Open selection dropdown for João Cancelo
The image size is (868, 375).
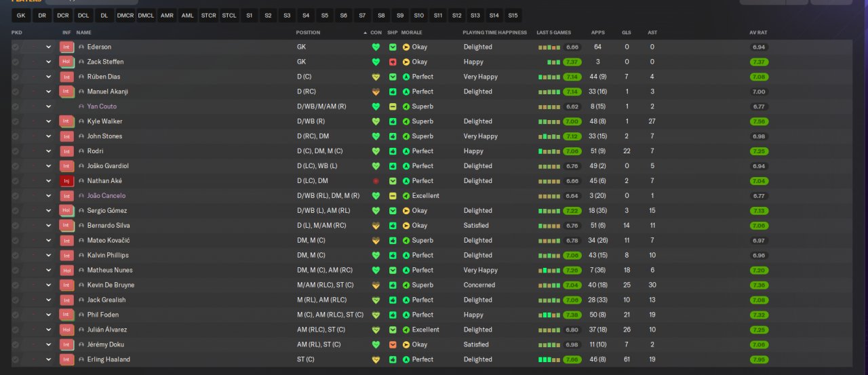pos(48,196)
